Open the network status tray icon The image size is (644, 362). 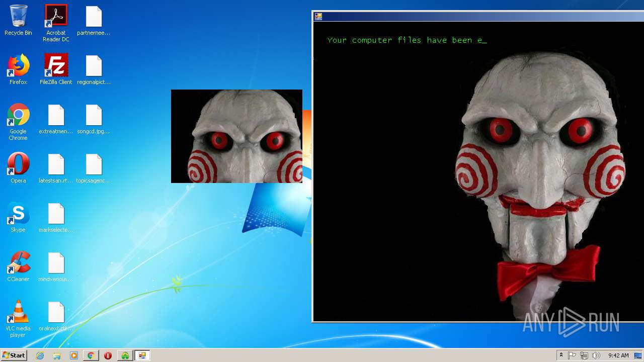pos(584,355)
